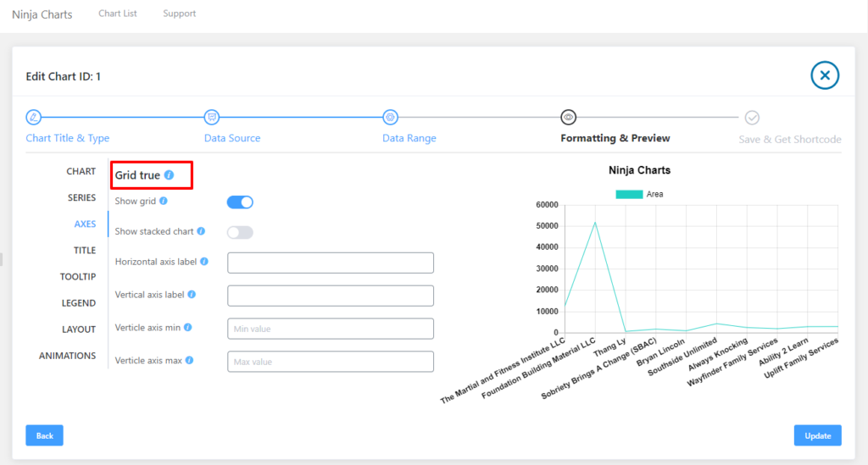
Task: Open the TOOLTIP settings tab
Action: pyautogui.click(x=78, y=276)
